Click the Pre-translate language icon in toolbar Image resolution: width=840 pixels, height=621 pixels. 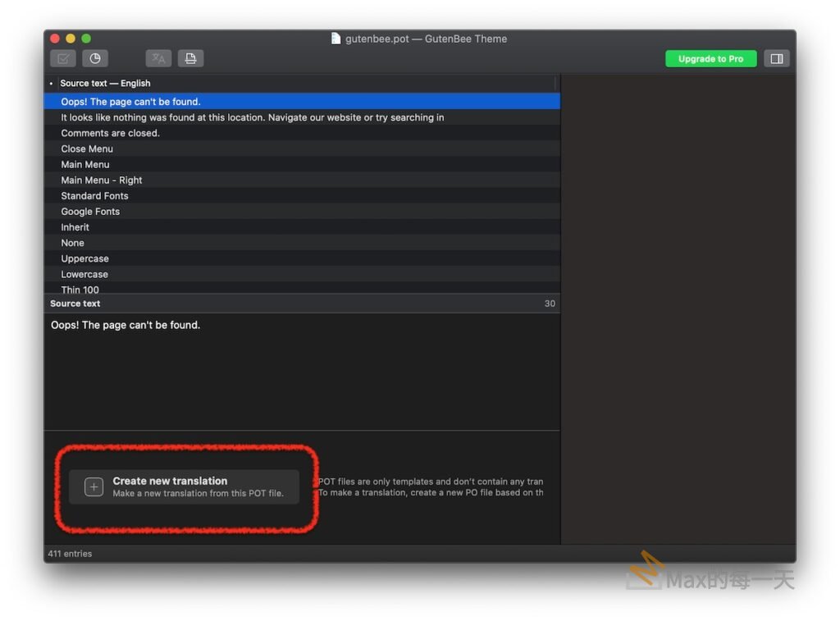(x=158, y=58)
